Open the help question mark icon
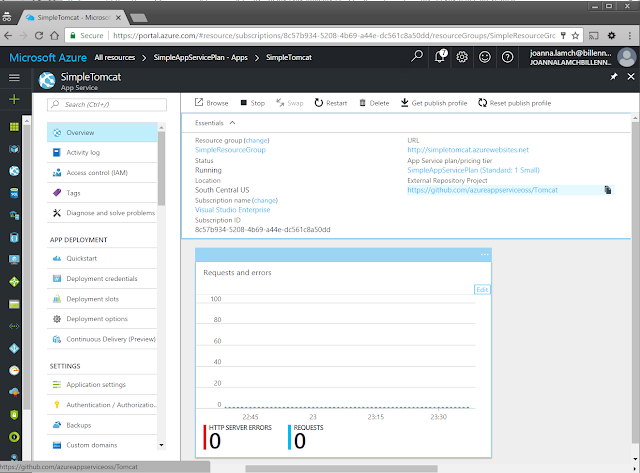The image size is (640, 473). click(507, 57)
